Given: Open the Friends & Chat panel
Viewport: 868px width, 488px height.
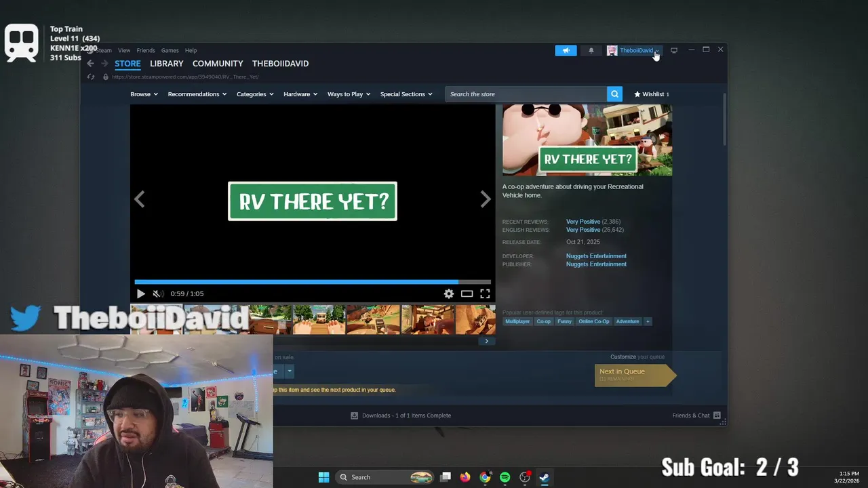Looking at the screenshot, I should [696, 415].
